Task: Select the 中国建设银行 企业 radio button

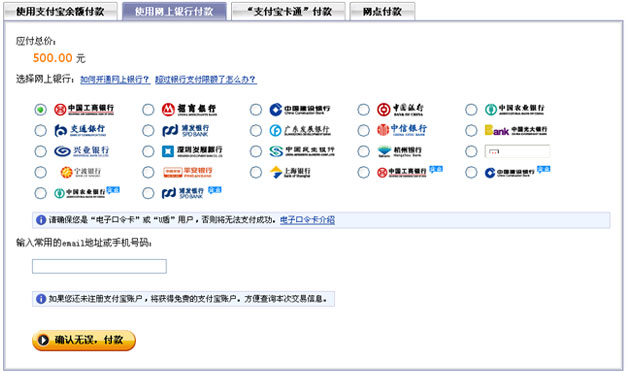Action: [x=471, y=172]
